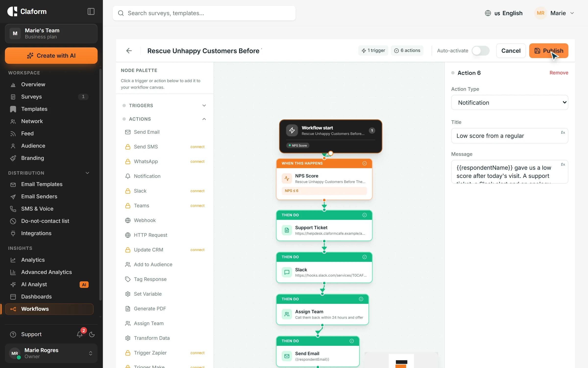588x368 pixels.
Task: Click the back arrow beside workflow title
Action: pos(129,51)
